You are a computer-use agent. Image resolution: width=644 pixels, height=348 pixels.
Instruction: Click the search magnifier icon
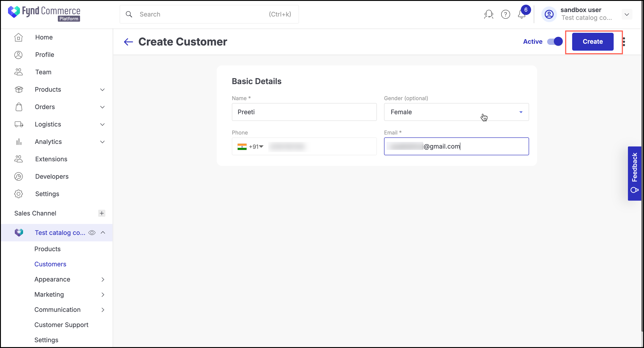tap(129, 14)
